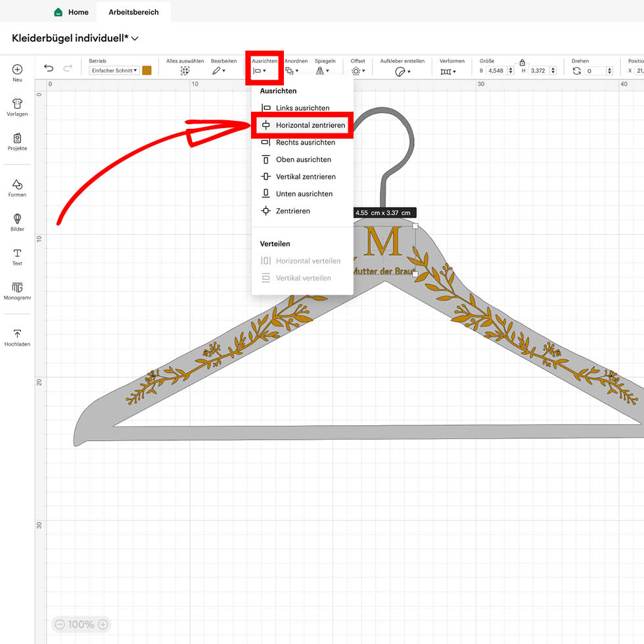
Task: Choose Horizontal zentrieren from the menu
Action: [x=310, y=125]
